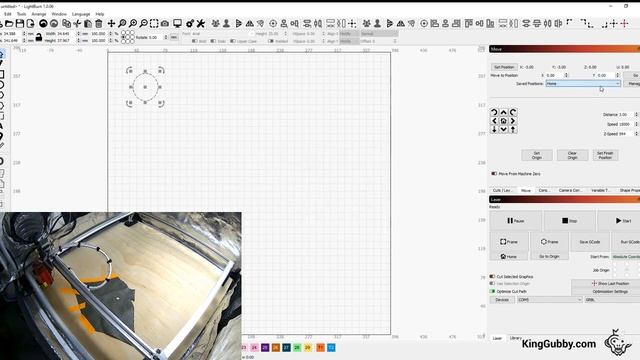Toggle the Welded text switch
Screen dimensions: 640x360
point(271,41)
